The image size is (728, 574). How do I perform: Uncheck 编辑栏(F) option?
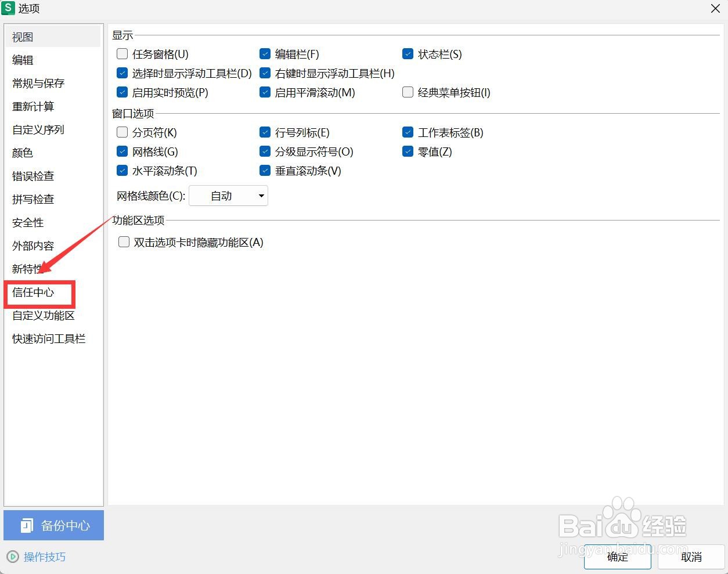point(265,54)
